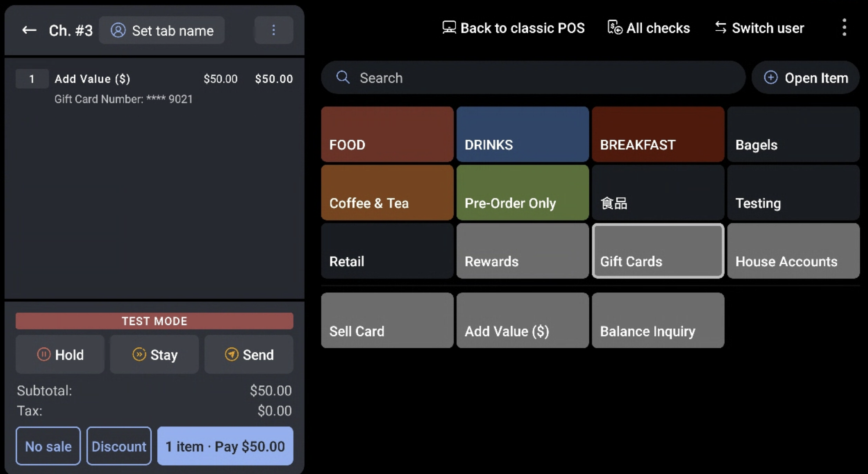868x474 pixels.
Task: Open the top-right overflow menu
Action: [x=844, y=27]
